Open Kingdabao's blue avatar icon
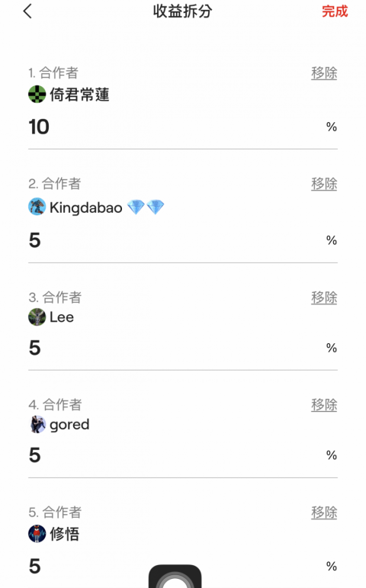This screenshot has height=588, width=366. (x=37, y=207)
